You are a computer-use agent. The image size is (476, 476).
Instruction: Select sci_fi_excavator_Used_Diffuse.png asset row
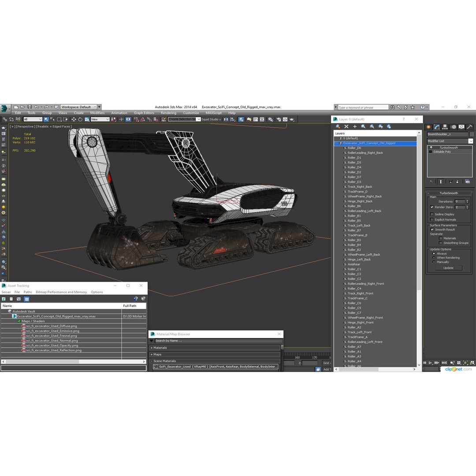point(74,326)
